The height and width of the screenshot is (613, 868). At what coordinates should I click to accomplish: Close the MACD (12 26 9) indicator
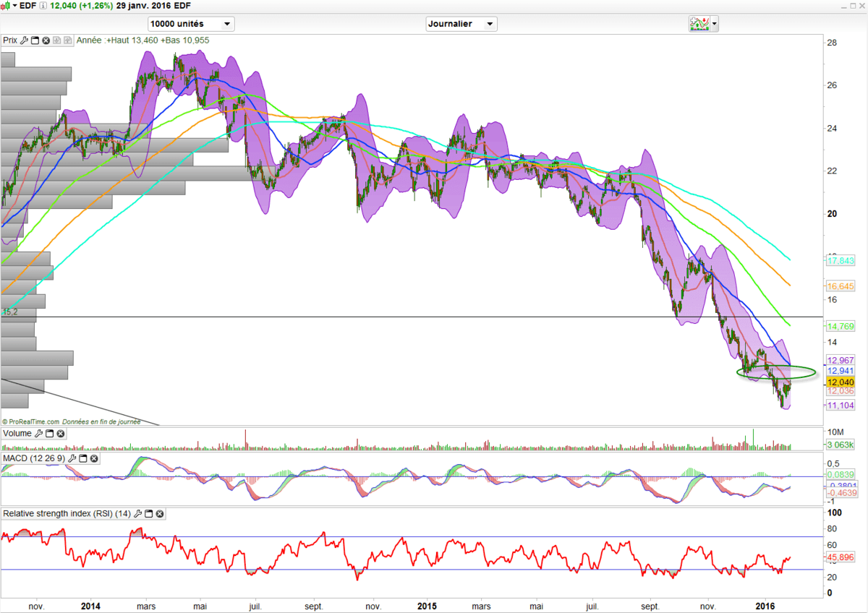pyautogui.click(x=94, y=458)
